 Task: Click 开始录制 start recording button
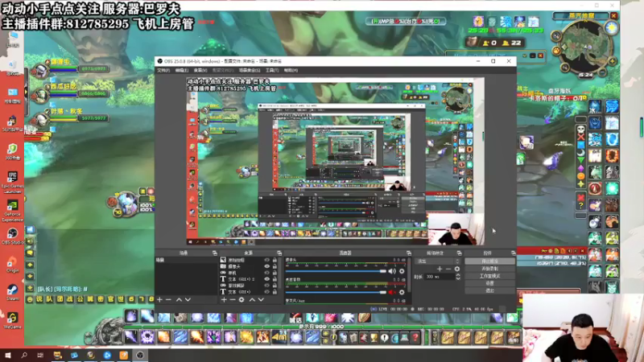click(489, 269)
